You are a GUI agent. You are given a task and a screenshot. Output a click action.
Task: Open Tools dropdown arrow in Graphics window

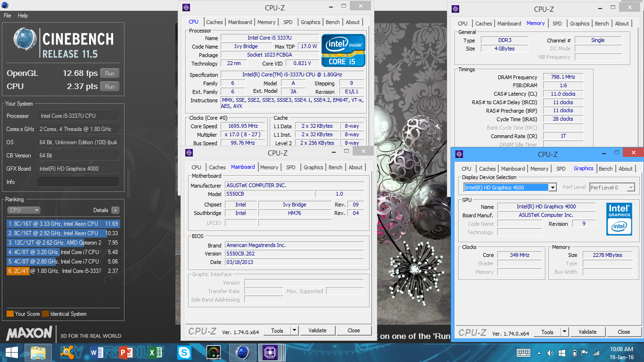point(564,332)
